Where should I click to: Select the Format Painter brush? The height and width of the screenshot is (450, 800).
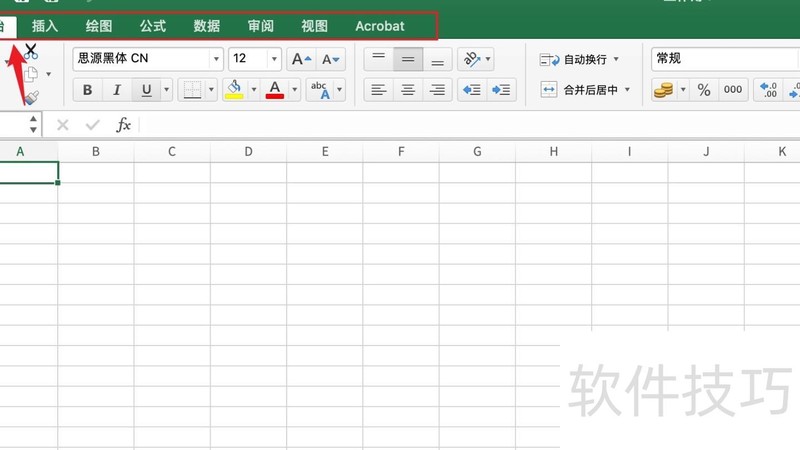[32, 97]
